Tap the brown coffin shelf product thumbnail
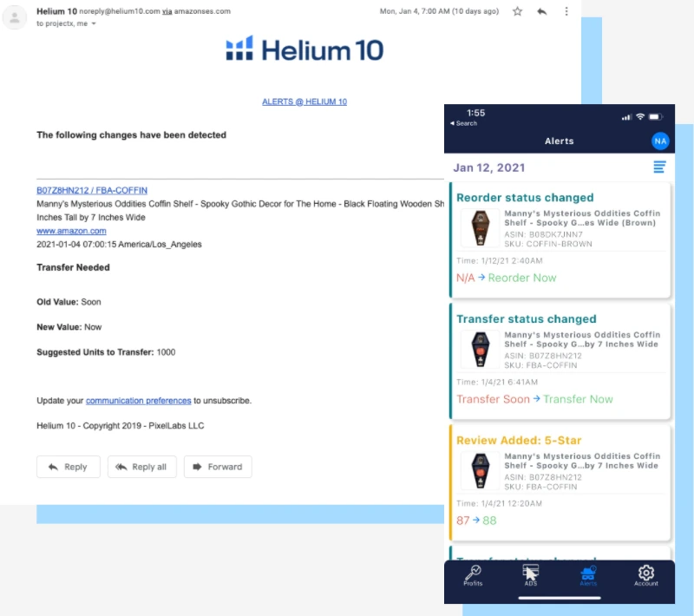The image size is (694, 616). [479, 229]
